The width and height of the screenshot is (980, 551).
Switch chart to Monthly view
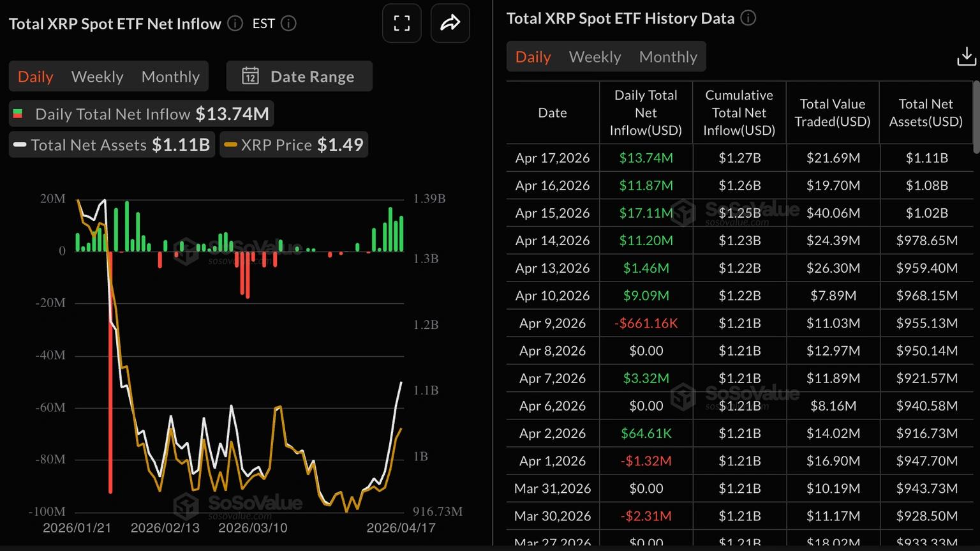(x=170, y=77)
